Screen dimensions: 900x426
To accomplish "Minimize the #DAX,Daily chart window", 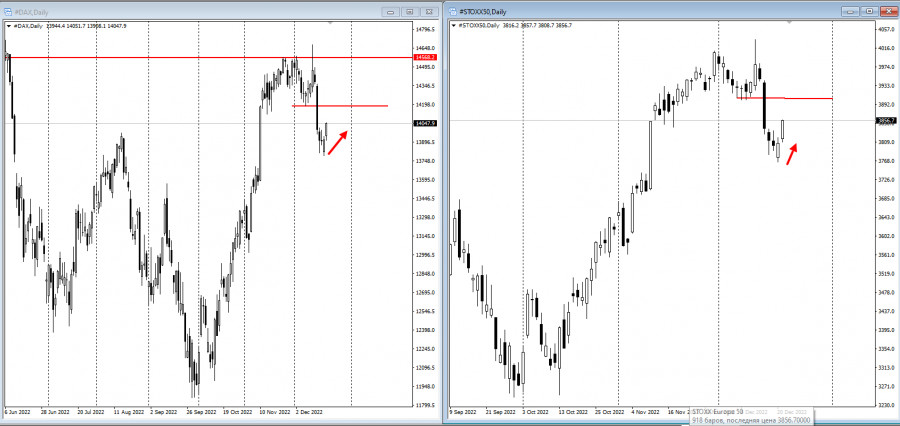I will coord(391,11).
